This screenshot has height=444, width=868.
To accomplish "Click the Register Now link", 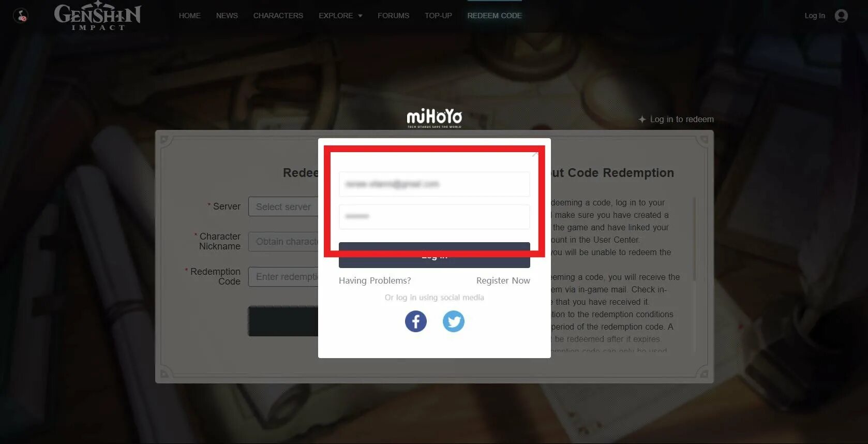I will click(x=503, y=280).
